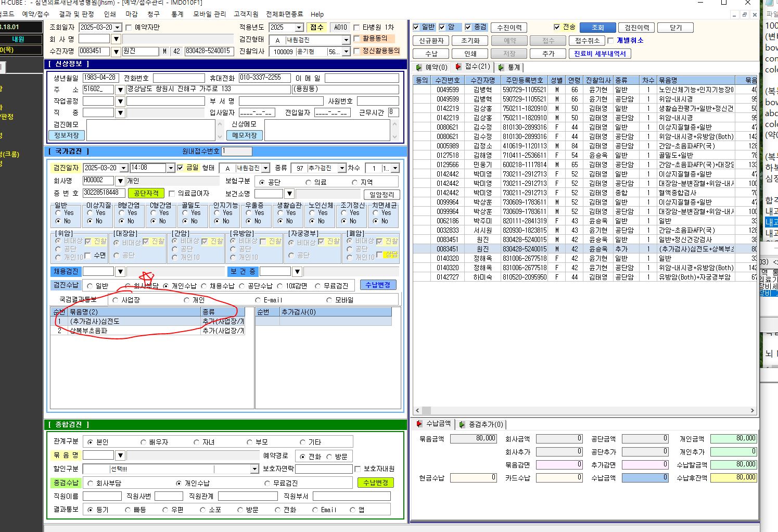The height and width of the screenshot is (532, 778).
Task: Enable the 의료급여자 checkbox
Action: (172, 194)
